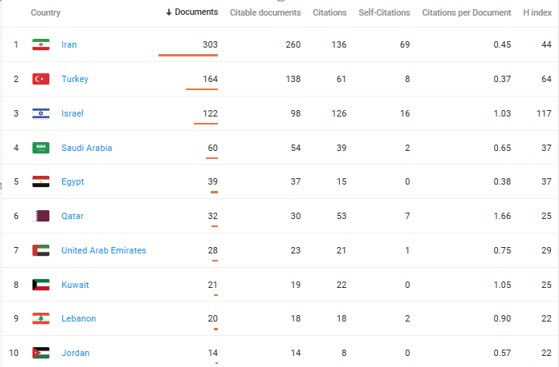Sort by the Country column header

coord(45,12)
